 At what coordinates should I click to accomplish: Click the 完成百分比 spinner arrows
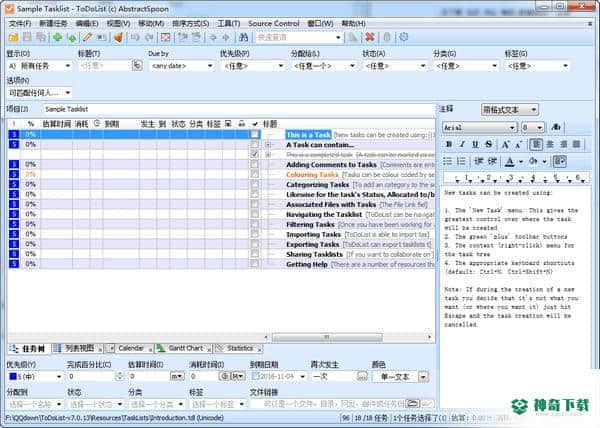pyautogui.click(x=119, y=376)
